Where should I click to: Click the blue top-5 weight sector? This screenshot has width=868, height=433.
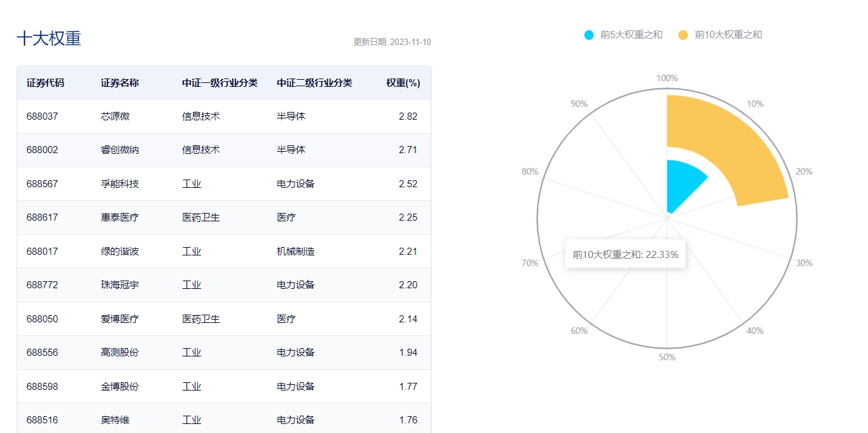pyautogui.click(x=682, y=183)
